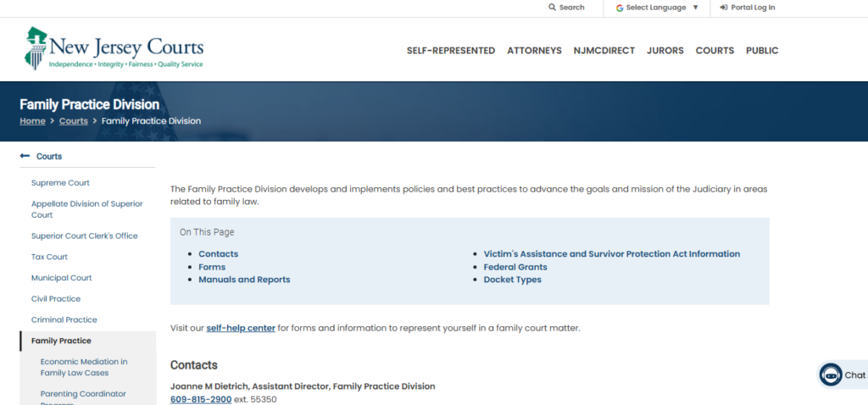
Task: Open the Attorneys menu
Action: tap(534, 51)
